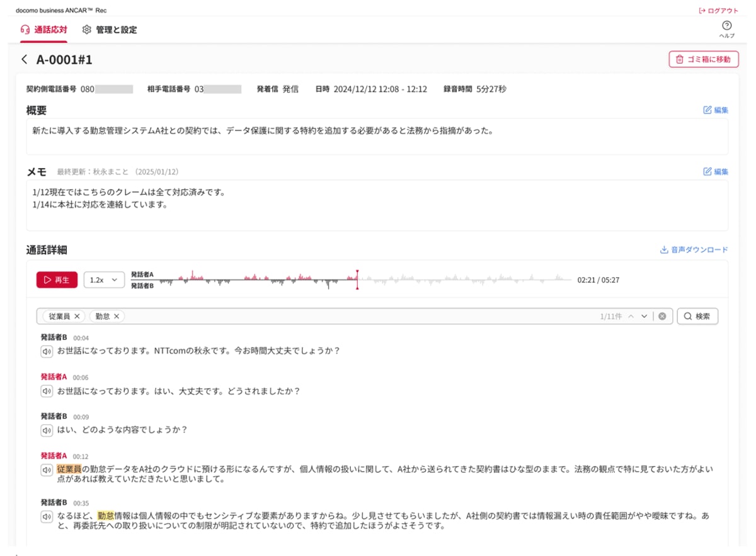The width and height of the screenshot is (756, 556).
Task: Play audio for the 00:12 utterance
Action: [47, 470]
